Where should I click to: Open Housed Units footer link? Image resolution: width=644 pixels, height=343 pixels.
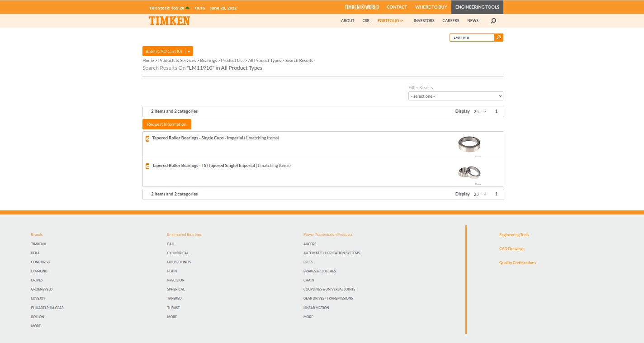point(179,262)
